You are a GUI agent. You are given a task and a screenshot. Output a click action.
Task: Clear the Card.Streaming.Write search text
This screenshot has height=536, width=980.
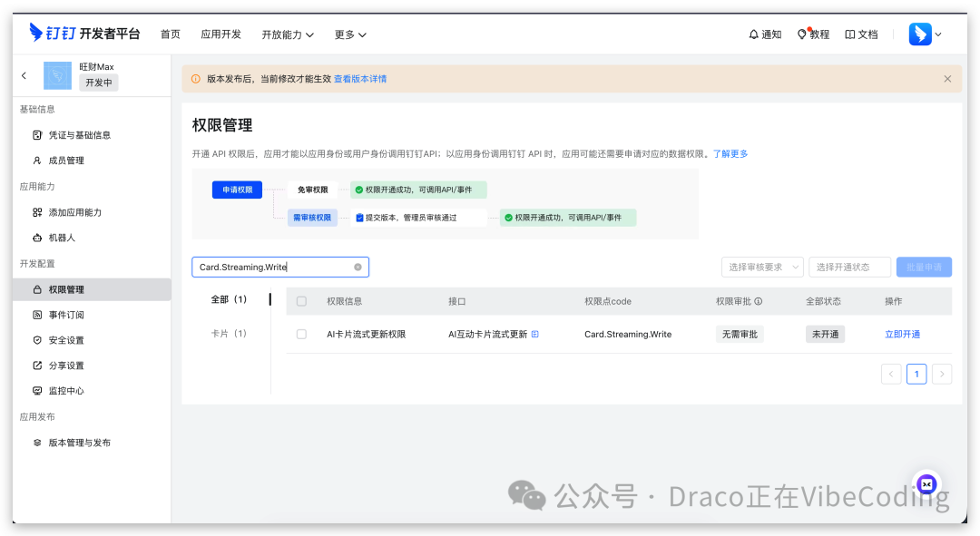pos(358,267)
